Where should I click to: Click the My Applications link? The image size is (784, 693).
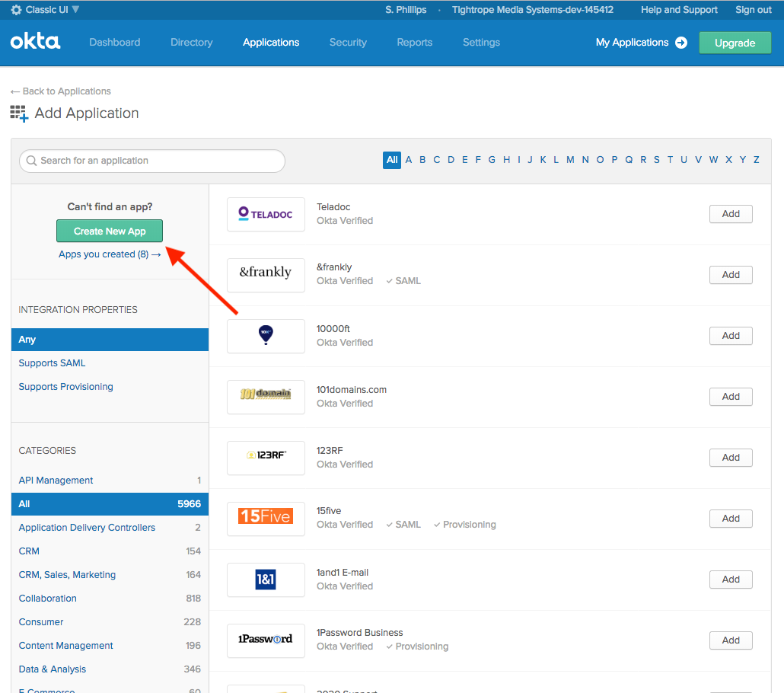(632, 43)
